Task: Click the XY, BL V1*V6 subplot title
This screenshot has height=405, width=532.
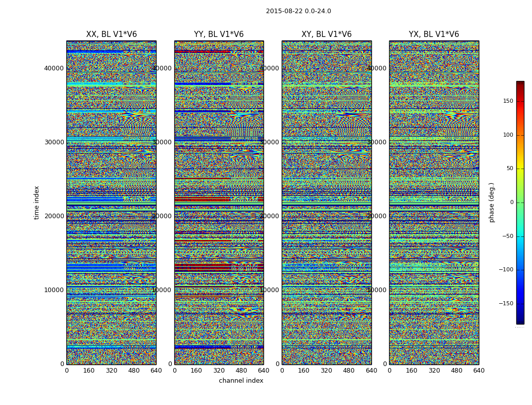Action: click(326, 34)
